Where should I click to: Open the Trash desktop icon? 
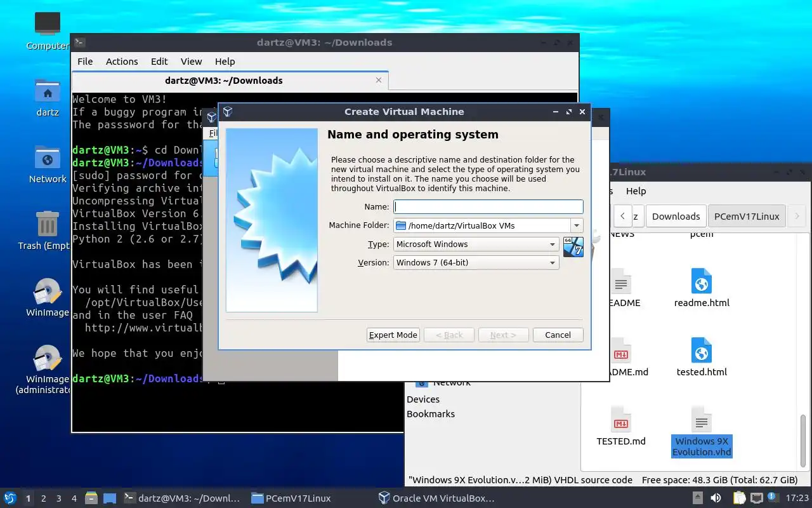coord(48,231)
